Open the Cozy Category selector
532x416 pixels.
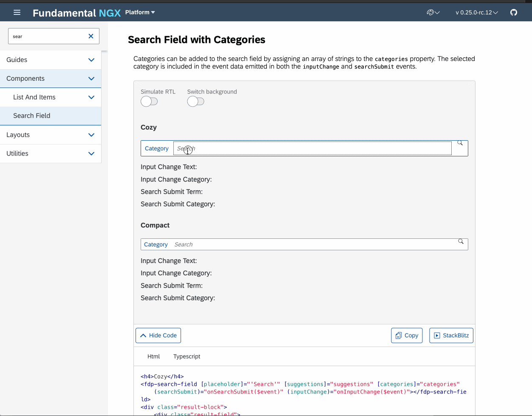(157, 148)
